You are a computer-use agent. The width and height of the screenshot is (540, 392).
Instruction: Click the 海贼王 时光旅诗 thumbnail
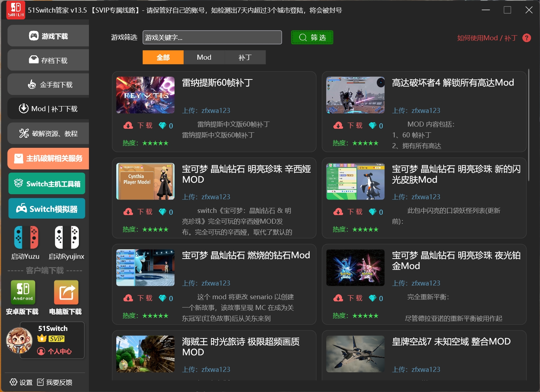coord(145,354)
